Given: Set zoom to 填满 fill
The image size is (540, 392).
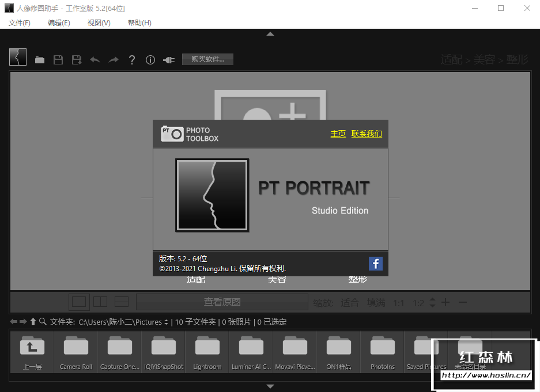Looking at the screenshot, I should coord(376,303).
